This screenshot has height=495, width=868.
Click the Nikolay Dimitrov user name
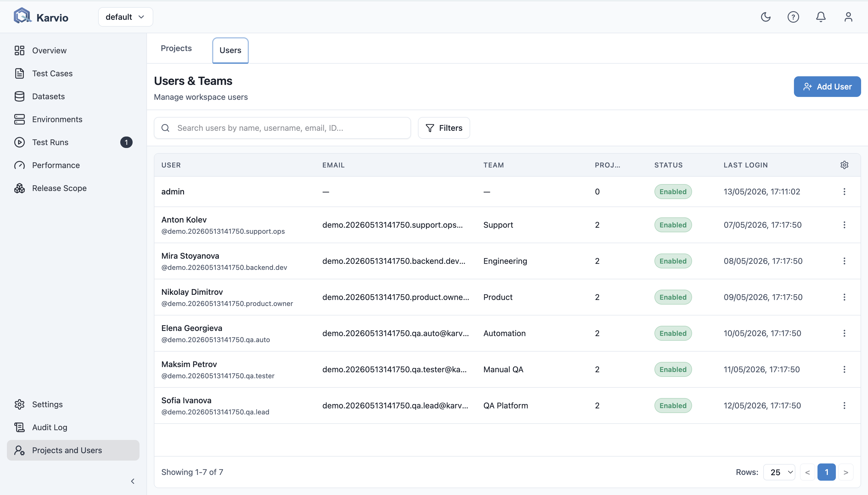[x=192, y=292]
